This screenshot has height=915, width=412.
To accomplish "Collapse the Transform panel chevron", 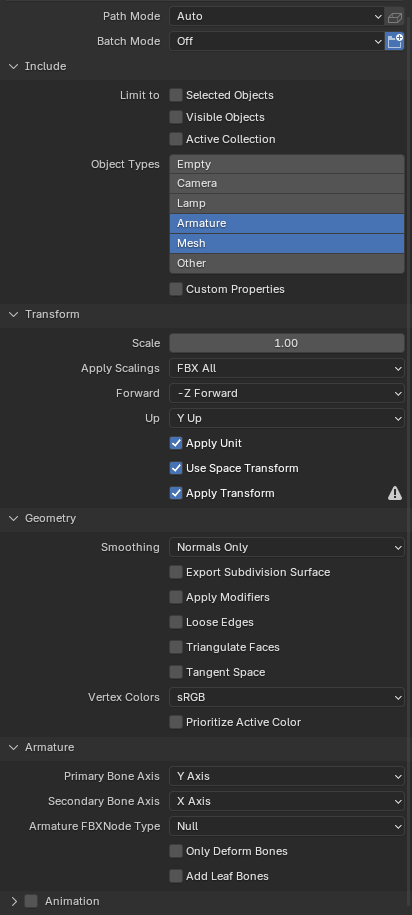I will coord(14,315).
